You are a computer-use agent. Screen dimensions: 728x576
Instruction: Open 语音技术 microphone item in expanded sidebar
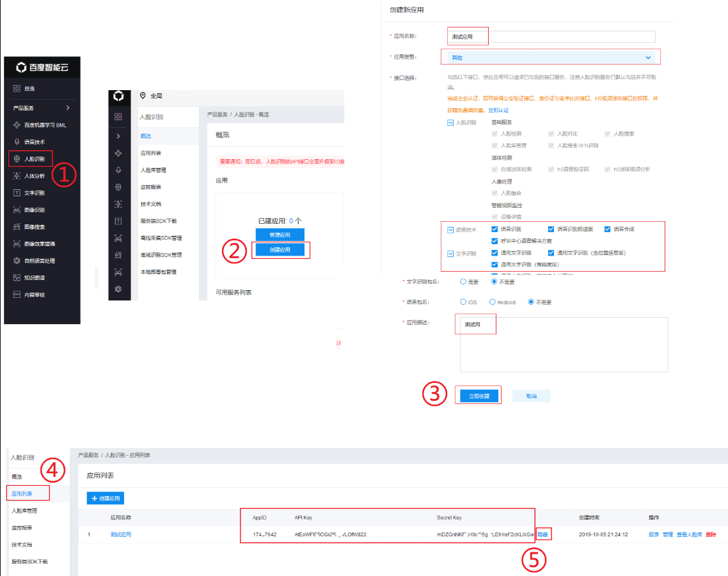(30, 142)
